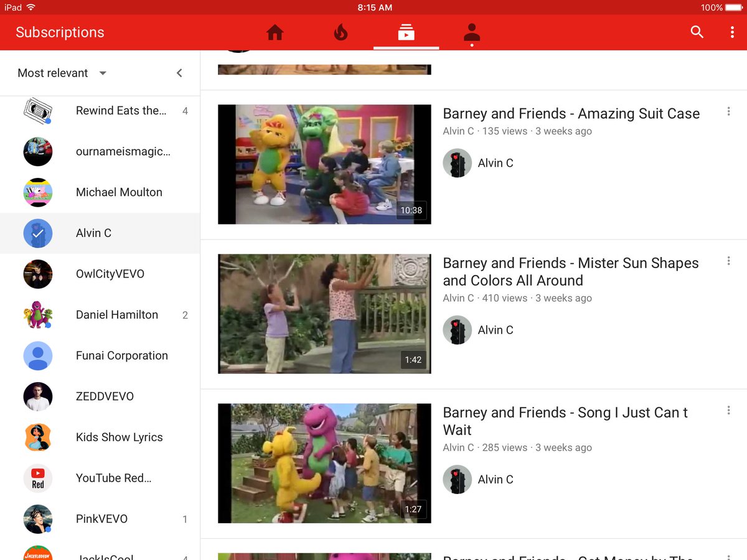The image size is (747, 560).
Task: Tap Alvin C name under Mister Sun Shapes
Action: (496, 330)
